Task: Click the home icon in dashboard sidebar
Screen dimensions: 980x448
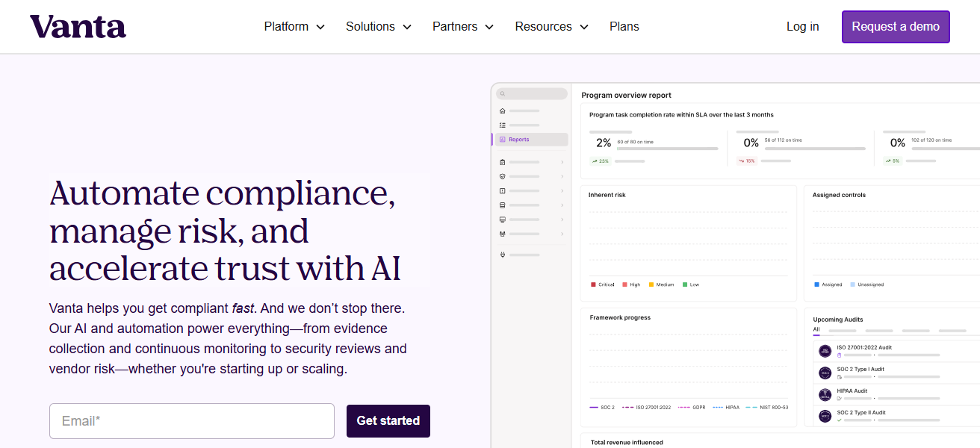Action: click(x=503, y=111)
